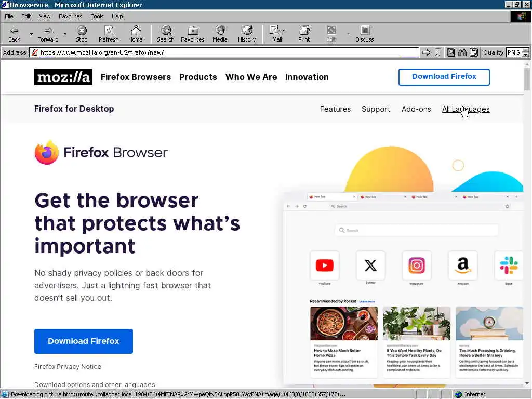Refresh the current page
This screenshot has height=399, width=532.
(109, 34)
